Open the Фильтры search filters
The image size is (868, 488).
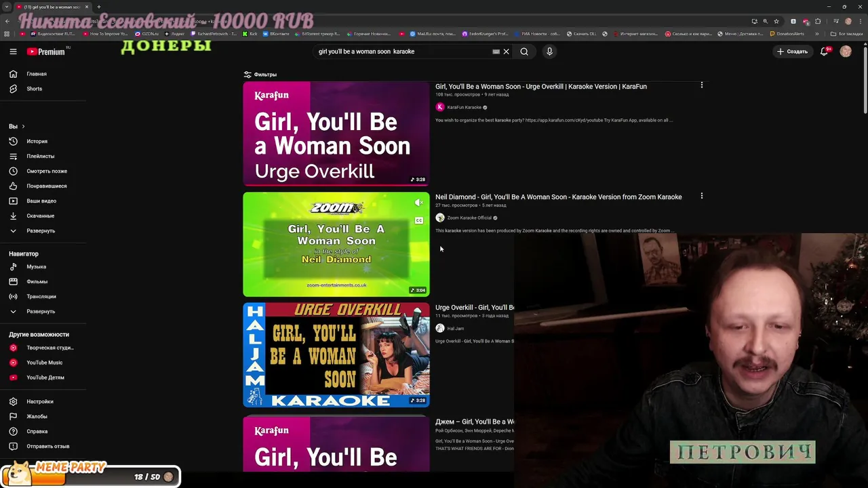tap(260, 75)
